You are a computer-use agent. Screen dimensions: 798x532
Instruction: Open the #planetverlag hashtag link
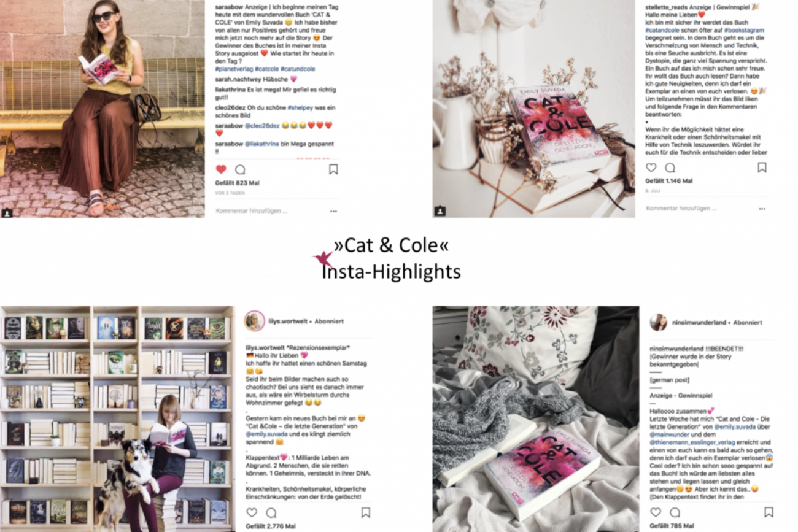pos(233,69)
